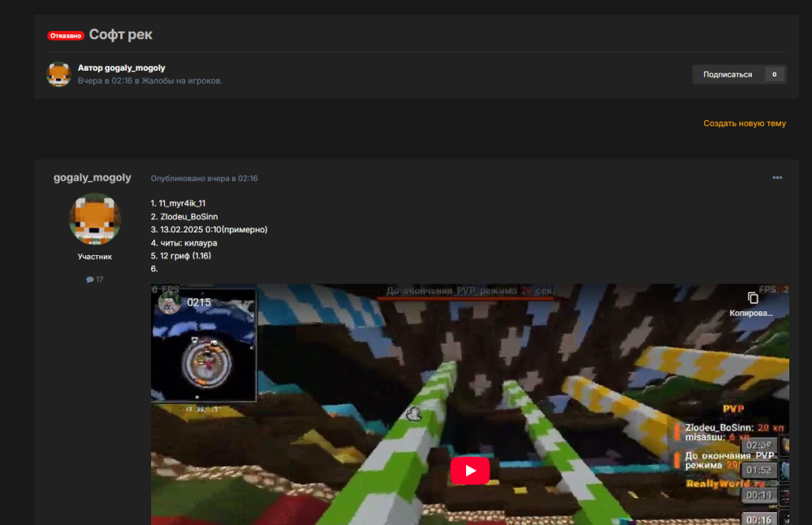Image resolution: width=812 pixels, height=525 pixels.
Task: Open the small author avatar in topic header
Action: coord(58,74)
